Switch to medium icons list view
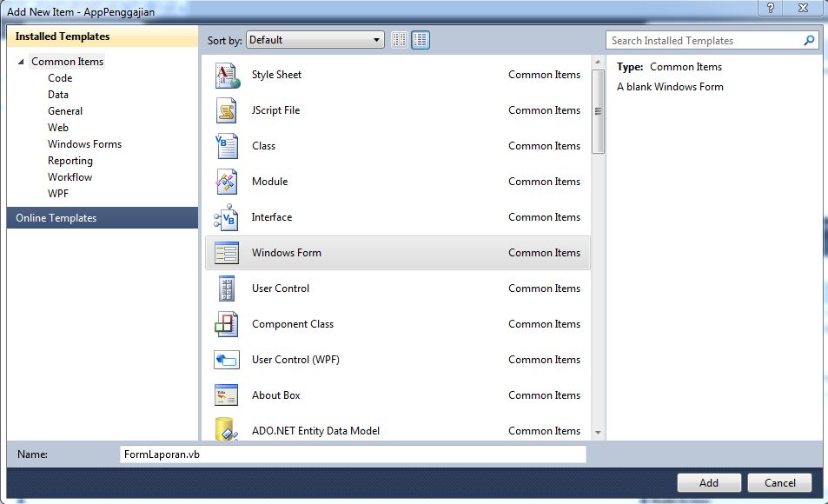 pyautogui.click(x=421, y=40)
